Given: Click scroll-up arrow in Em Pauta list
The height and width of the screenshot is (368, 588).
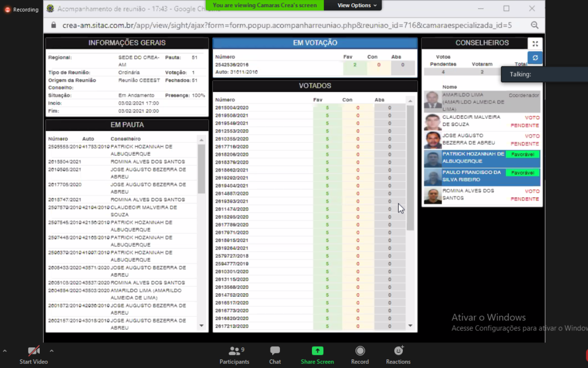Looking at the screenshot, I should click(x=201, y=140).
